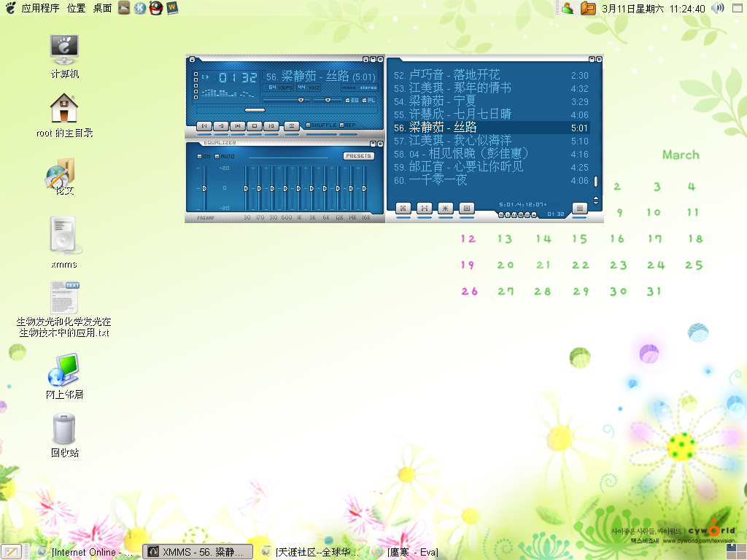Image resolution: width=747 pixels, height=560 pixels.
Task: Click the 01:32 time display in main player
Action: point(239,77)
